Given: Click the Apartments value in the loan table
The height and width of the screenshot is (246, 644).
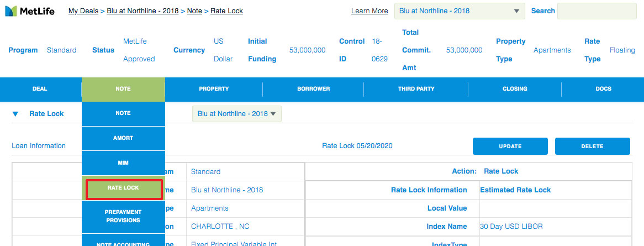Looking at the screenshot, I should [209, 208].
